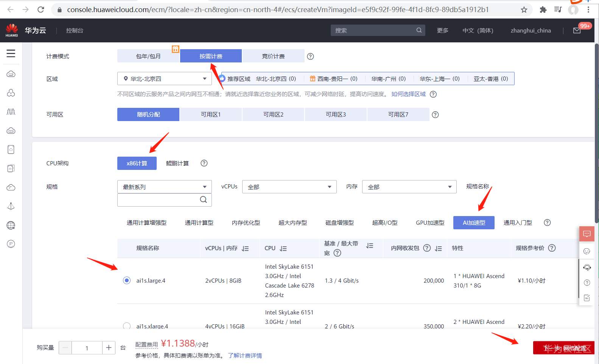Open the message center envelope icon
This screenshot has height=364, width=599.
tap(577, 31)
